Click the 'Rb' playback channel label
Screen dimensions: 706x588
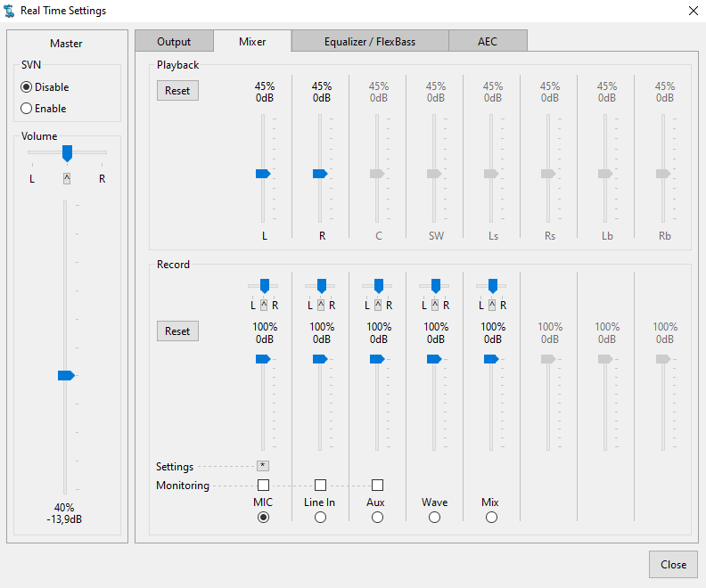665,236
